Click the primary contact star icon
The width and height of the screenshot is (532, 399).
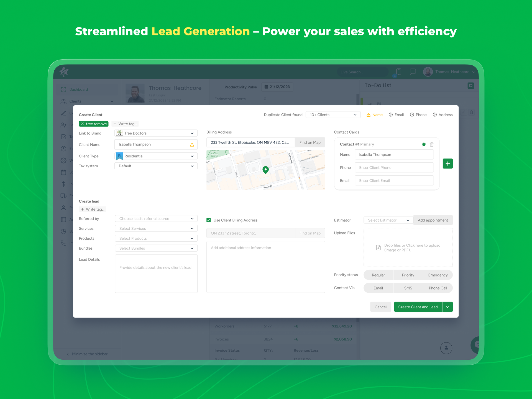coord(424,144)
